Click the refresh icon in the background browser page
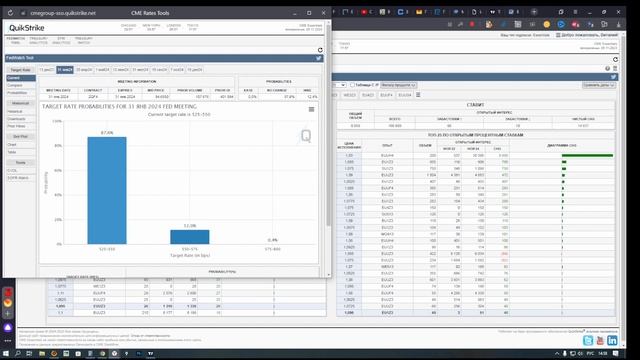Screen dimensions: 640x360 [x=615, y=60]
